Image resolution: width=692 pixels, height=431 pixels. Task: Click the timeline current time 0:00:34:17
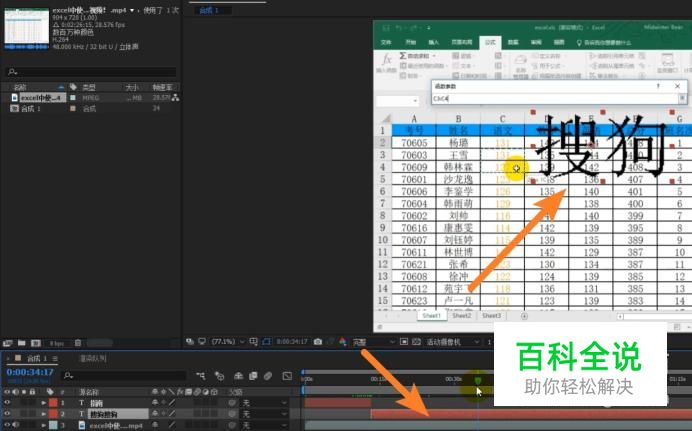pyautogui.click(x=30, y=372)
